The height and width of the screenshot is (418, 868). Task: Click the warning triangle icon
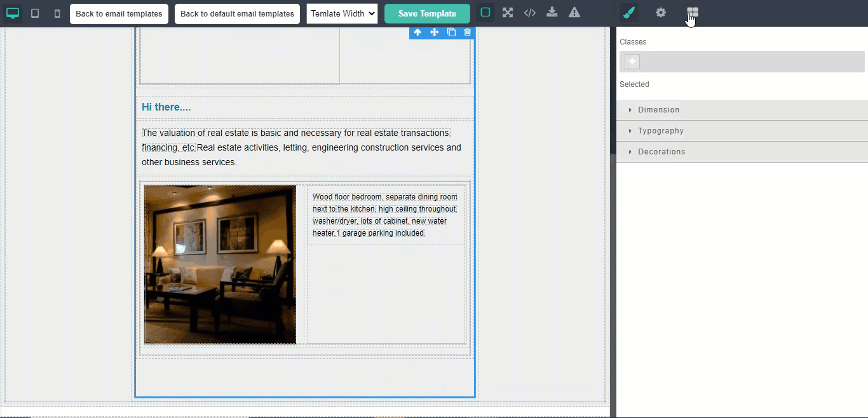click(574, 13)
